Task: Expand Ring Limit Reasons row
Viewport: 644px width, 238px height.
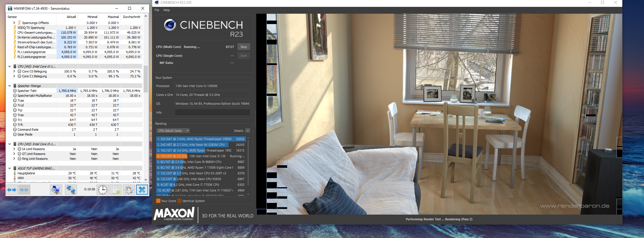Action: (14, 159)
